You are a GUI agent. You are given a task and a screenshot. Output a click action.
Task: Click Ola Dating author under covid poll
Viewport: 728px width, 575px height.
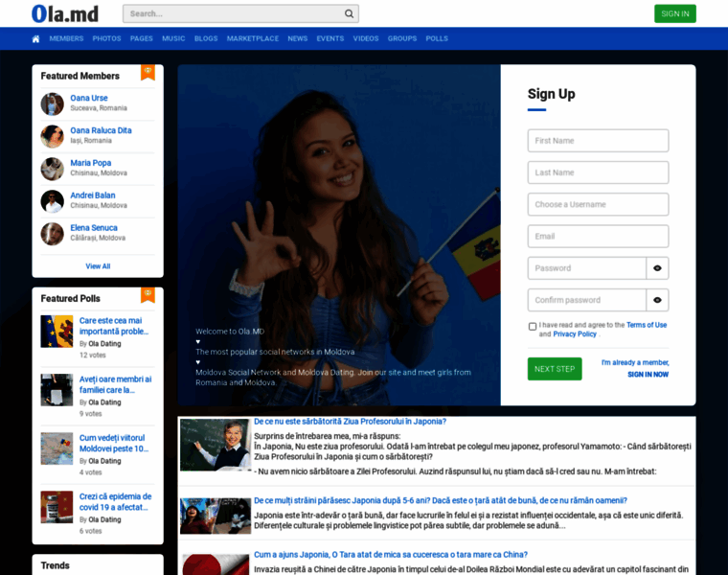(x=104, y=519)
